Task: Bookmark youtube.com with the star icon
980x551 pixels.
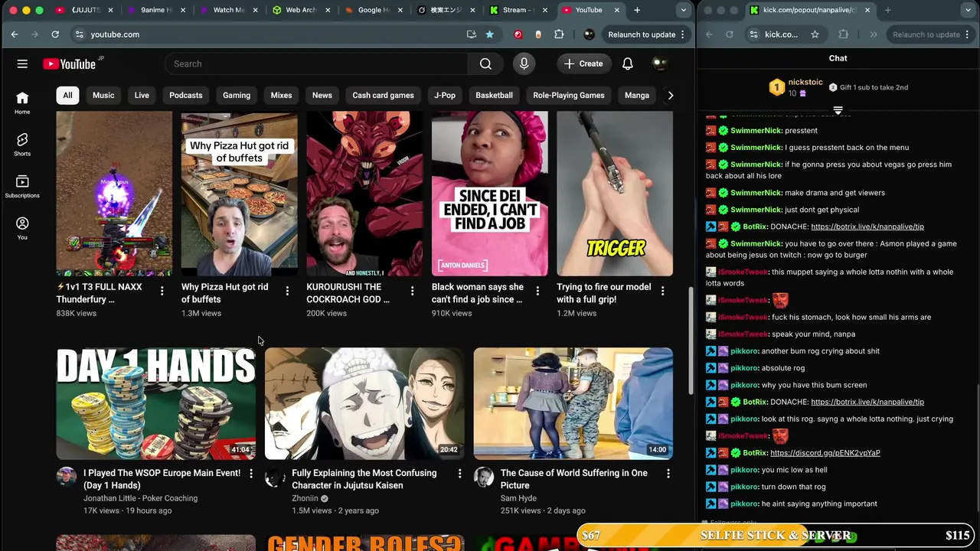Action: [x=489, y=34]
